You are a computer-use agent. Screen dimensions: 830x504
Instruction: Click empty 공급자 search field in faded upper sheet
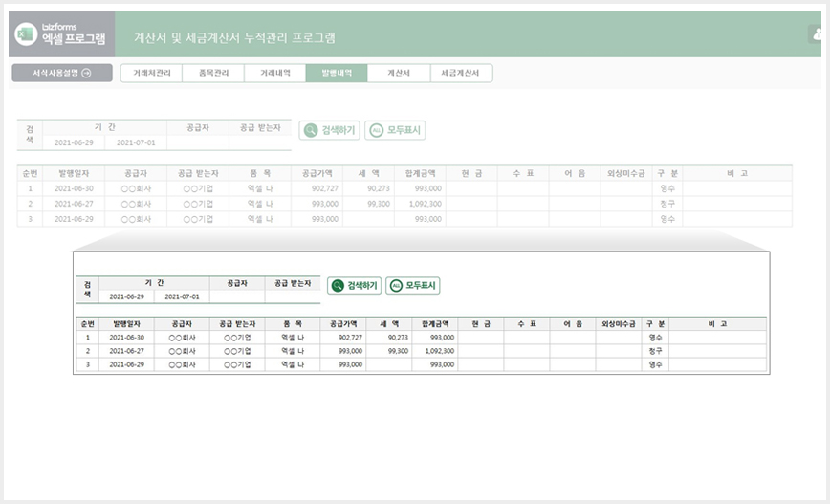click(198, 142)
